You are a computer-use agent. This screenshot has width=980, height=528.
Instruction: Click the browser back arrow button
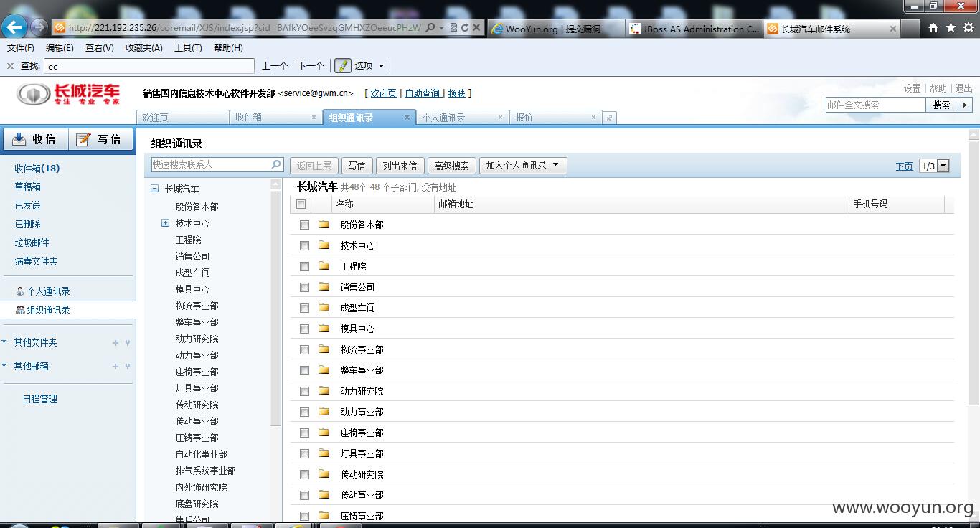click(x=14, y=27)
